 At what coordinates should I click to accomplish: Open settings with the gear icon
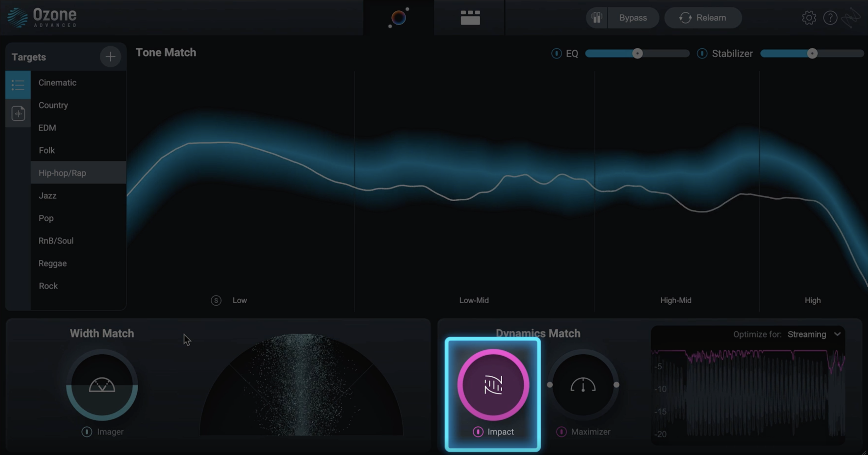pyautogui.click(x=809, y=18)
